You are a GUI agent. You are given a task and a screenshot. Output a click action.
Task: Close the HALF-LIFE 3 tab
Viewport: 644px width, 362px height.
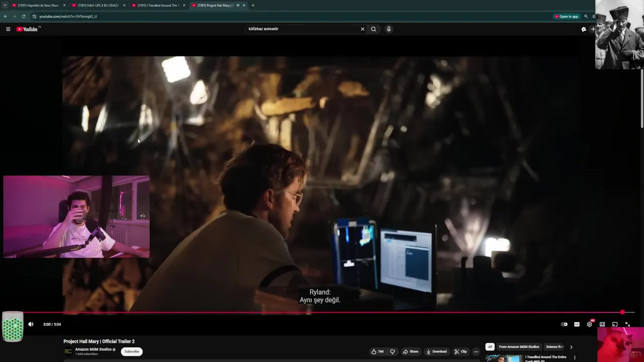point(124,6)
